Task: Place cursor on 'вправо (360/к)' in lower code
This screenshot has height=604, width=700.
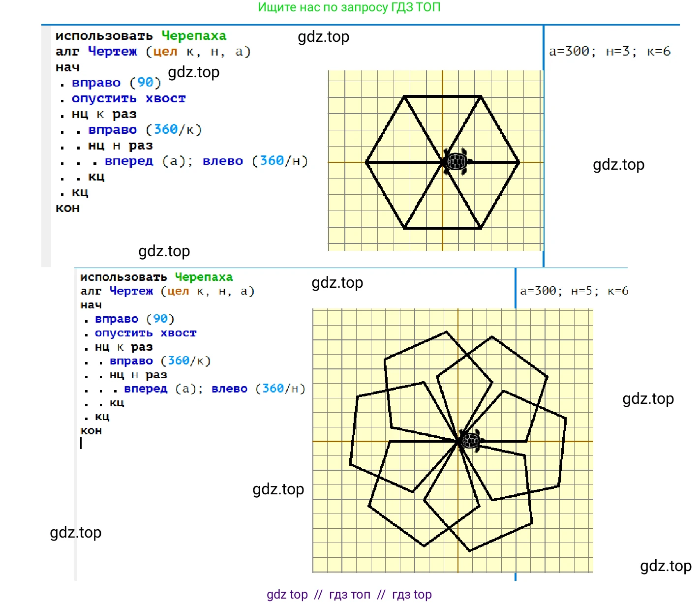Action: click(x=160, y=361)
